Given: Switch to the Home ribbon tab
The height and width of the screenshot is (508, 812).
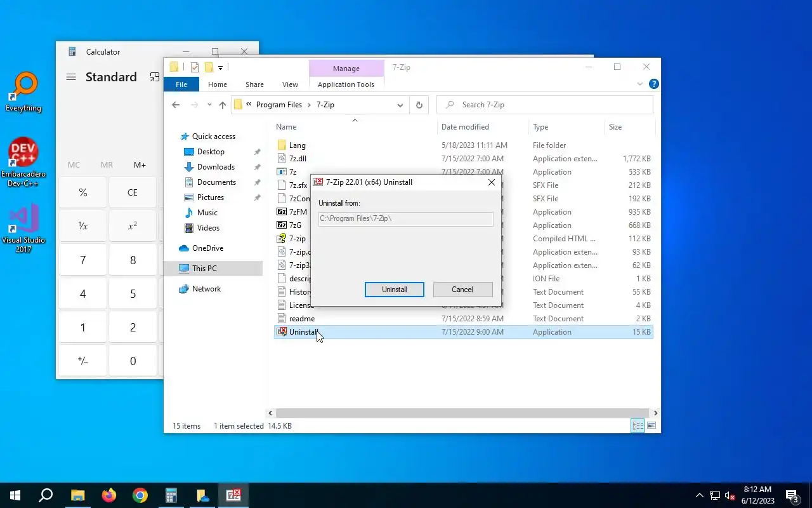Looking at the screenshot, I should [218, 84].
